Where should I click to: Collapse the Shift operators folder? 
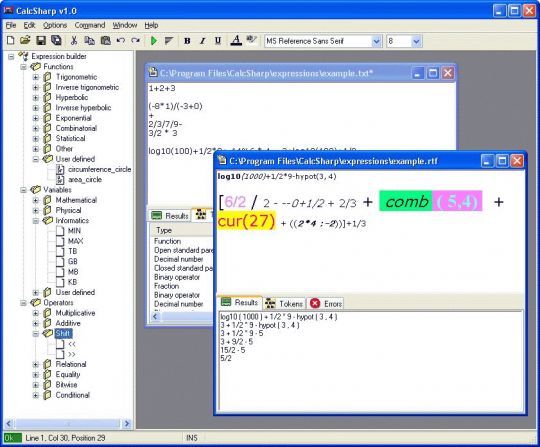(x=35, y=333)
